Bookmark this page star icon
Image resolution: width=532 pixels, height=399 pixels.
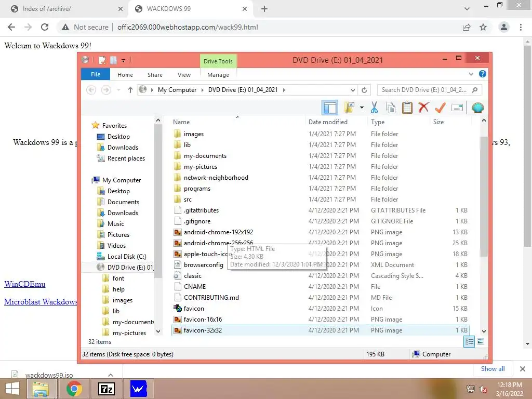pos(483,27)
